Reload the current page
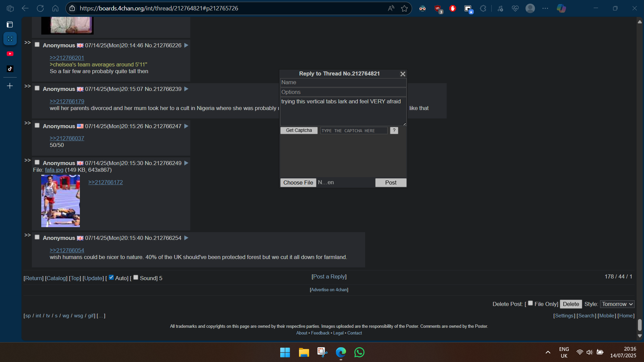 pos(40,8)
